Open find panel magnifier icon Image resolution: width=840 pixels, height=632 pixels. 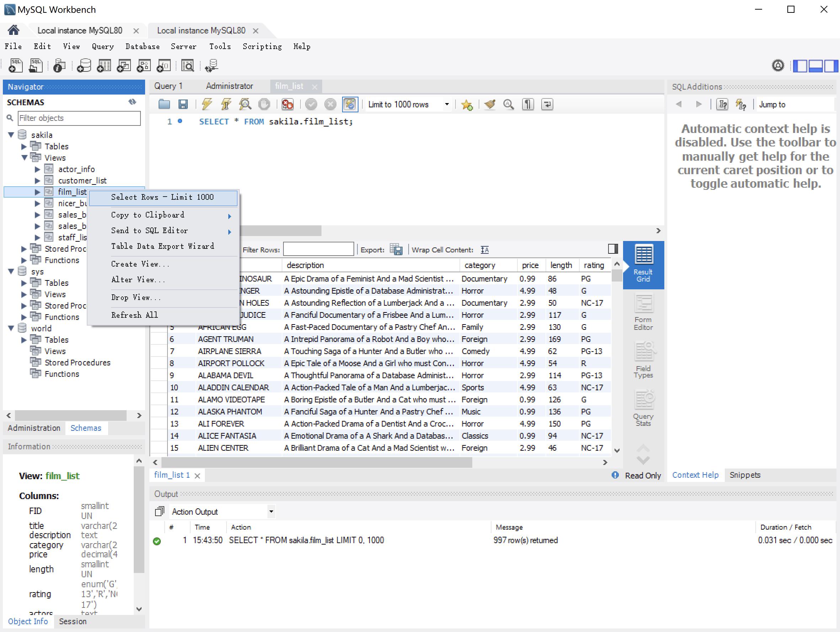tap(509, 104)
